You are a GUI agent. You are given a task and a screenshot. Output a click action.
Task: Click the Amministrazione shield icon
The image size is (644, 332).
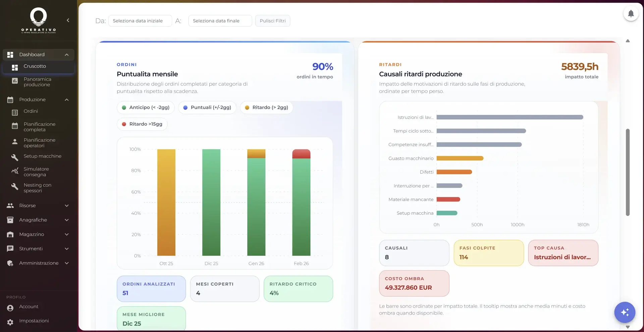coord(10,263)
